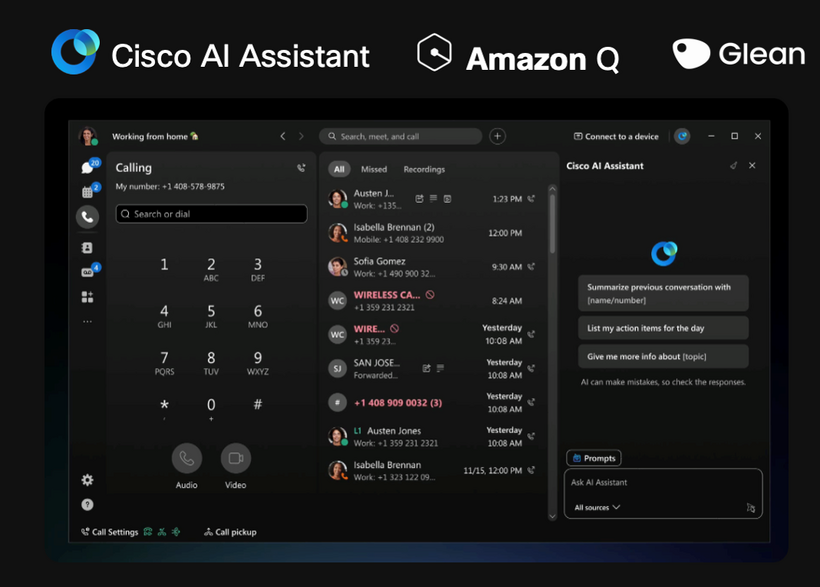The height and width of the screenshot is (587, 820).
Task: Open the Meetings calendar in the sidebar
Action: tap(87, 192)
